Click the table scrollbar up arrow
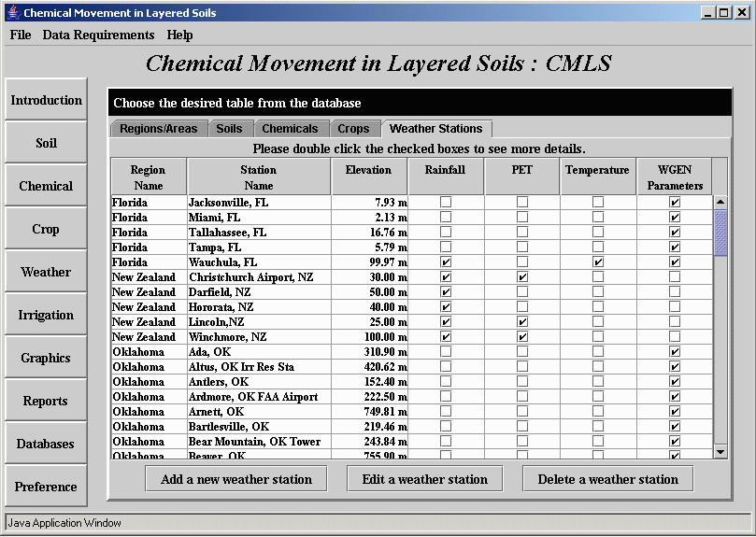The height and width of the screenshot is (537, 756). click(720, 202)
